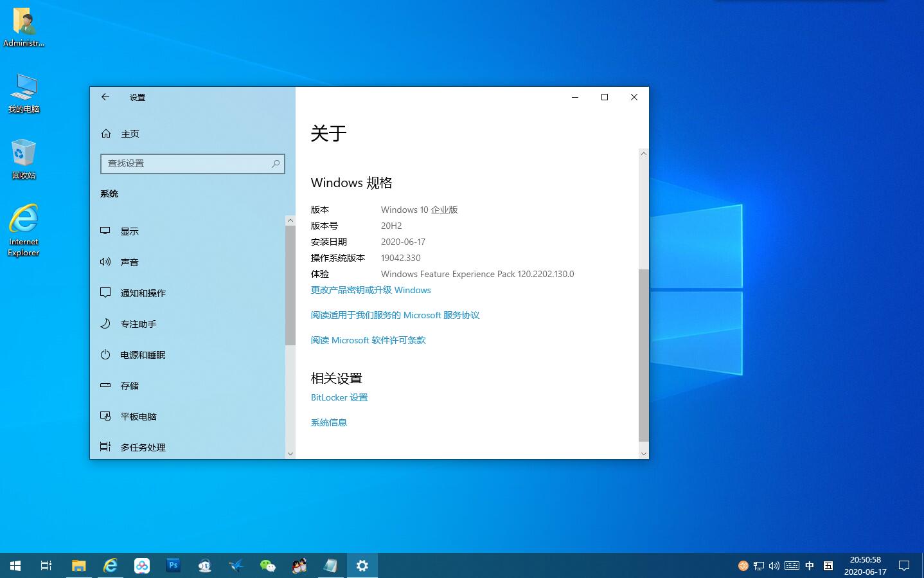The height and width of the screenshot is (578, 924).
Task: Click the search magnifier in 查找设置 box
Action: [x=276, y=164]
